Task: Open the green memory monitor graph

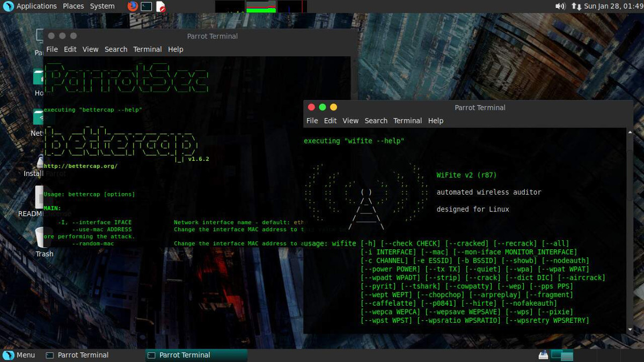Action: (261, 6)
